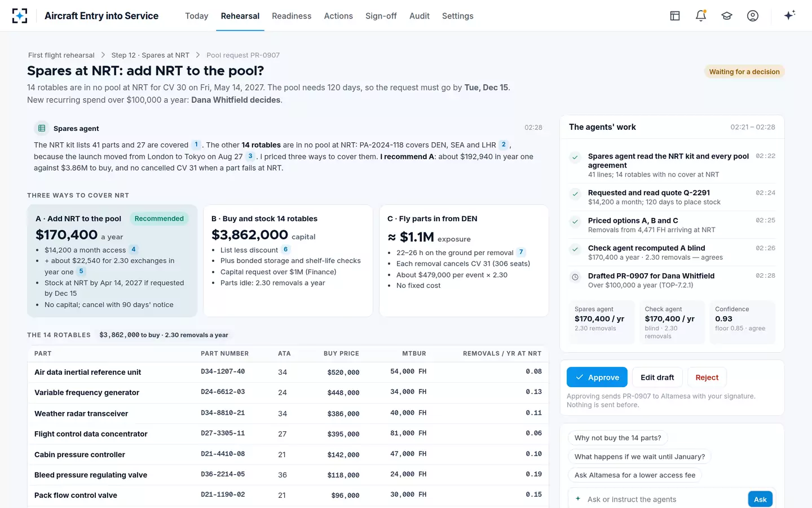
Task: Select Ask Altamesa for a lower access fee
Action: click(635, 475)
